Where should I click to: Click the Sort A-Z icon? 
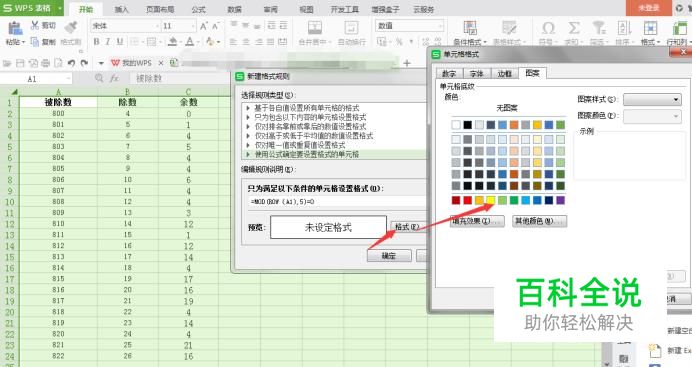pyautogui.click(x=624, y=27)
